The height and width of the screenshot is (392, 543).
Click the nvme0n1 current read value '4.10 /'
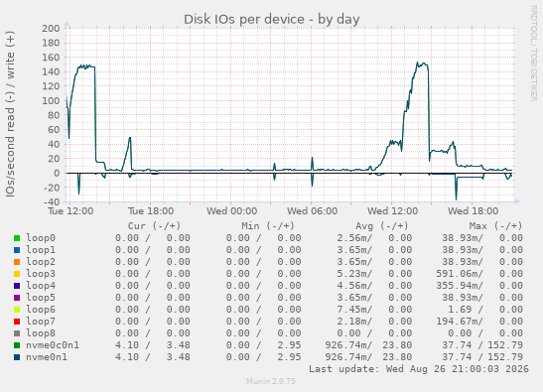133,356
